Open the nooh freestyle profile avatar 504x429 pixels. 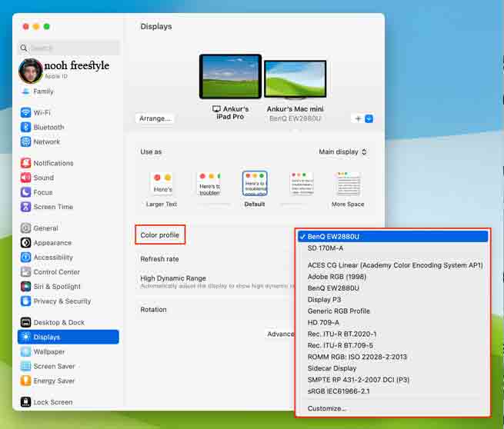[x=31, y=71]
